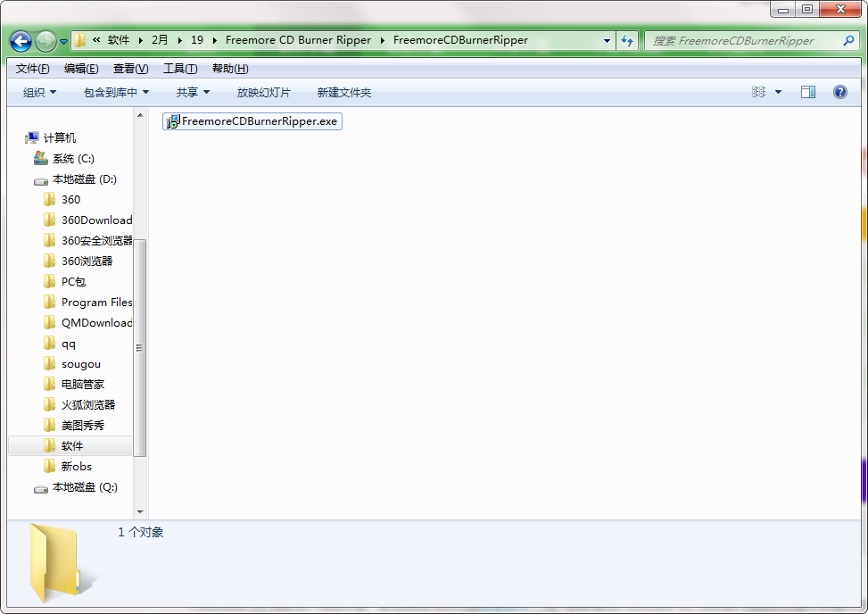Open the 编辑(E) menu

[x=81, y=69]
